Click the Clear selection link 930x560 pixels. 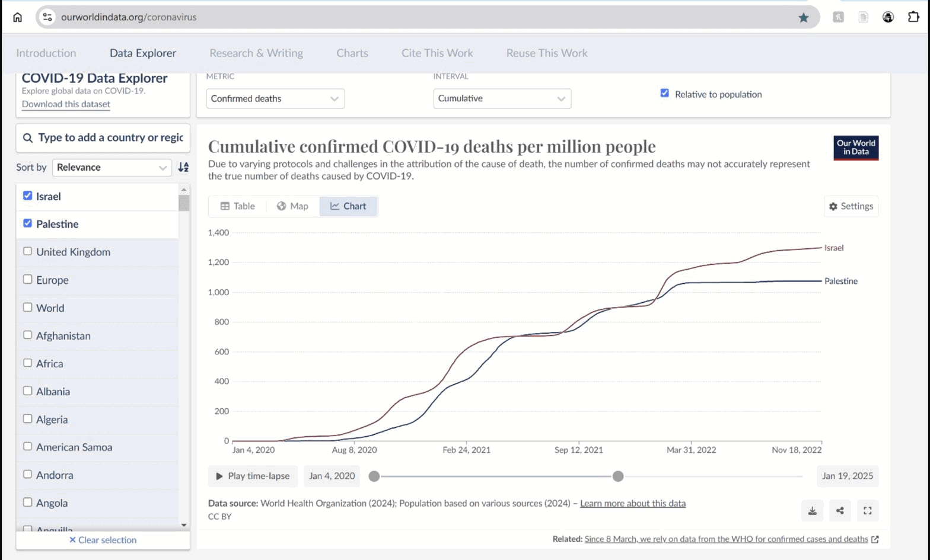(103, 540)
